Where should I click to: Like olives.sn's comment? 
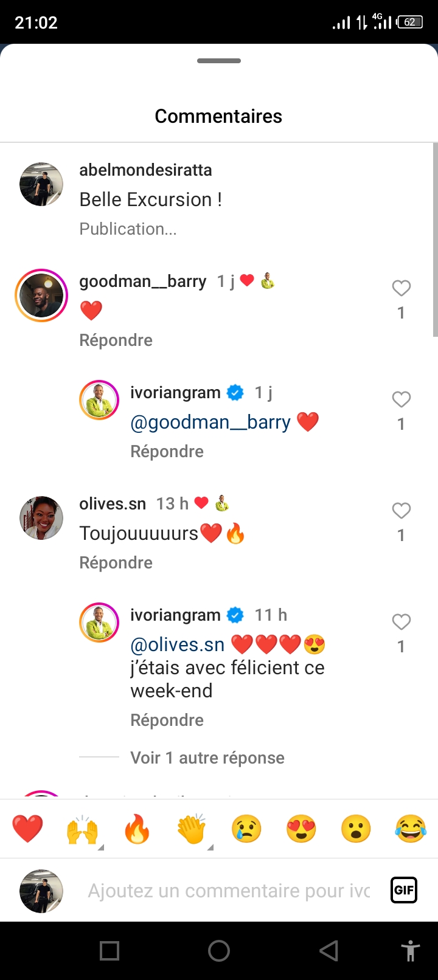click(x=401, y=511)
